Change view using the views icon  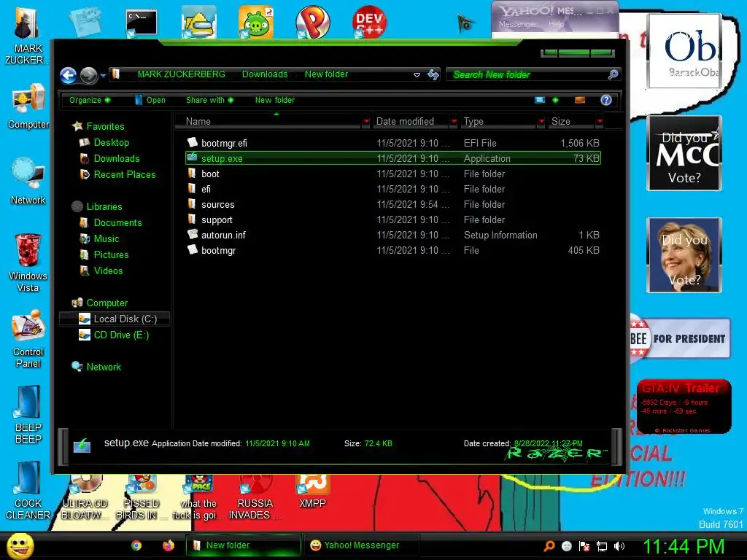click(539, 100)
